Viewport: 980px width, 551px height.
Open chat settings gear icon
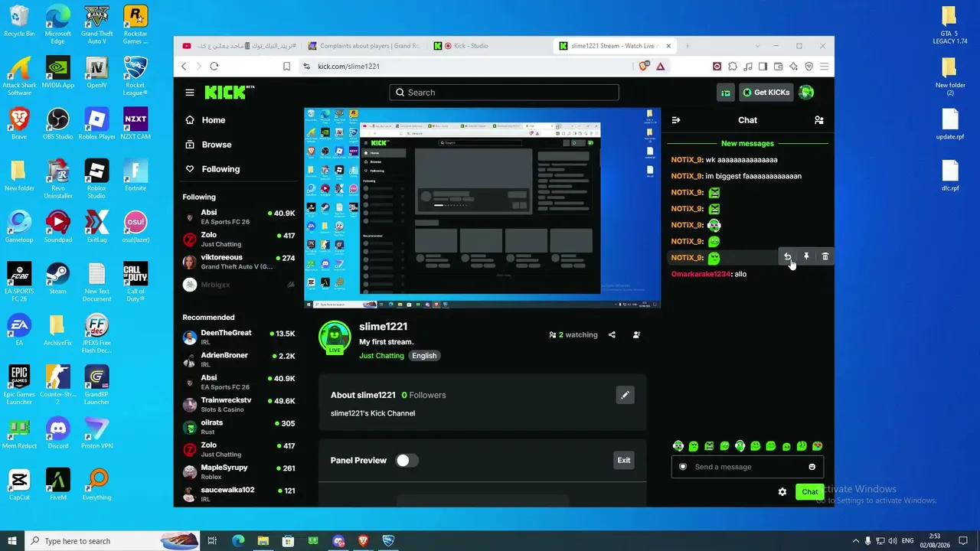point(782,492)
